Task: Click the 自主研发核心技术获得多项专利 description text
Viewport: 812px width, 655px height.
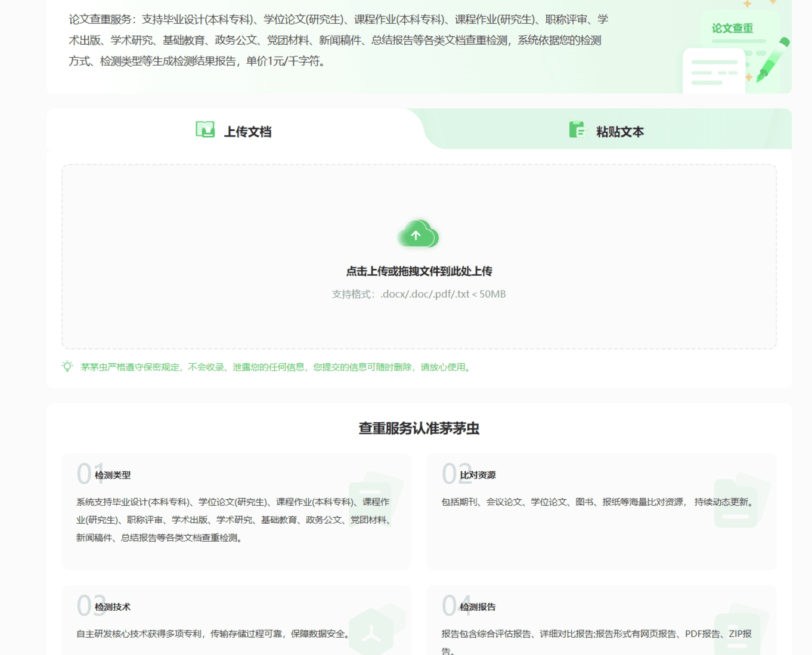Action: tap(215, 634)
